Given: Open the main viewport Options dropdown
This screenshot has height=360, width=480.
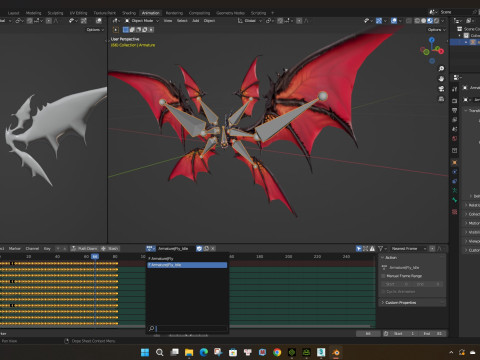Looking at the screenshot, I should click(437, 30).
